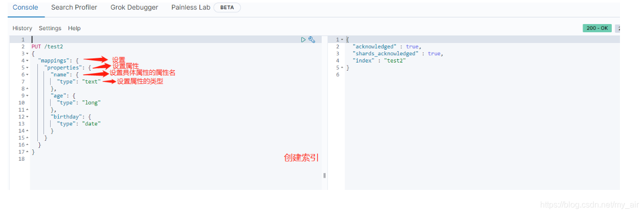Click the "birthday" key in the editor
The image size is (644, 214).
coord(66,117)
